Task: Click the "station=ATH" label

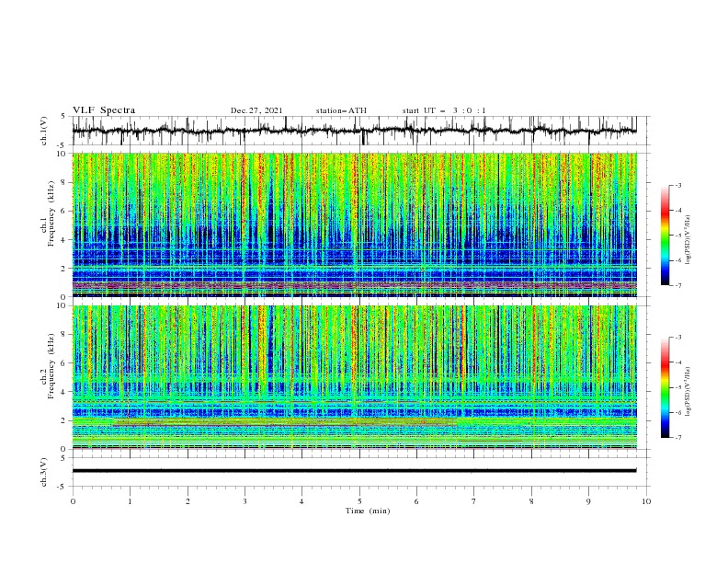Action: [341, 110]
